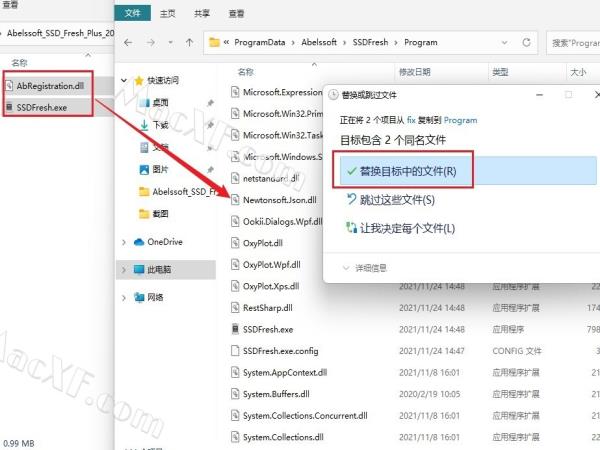The image size is (600, 450).
Task: Expand the 此电脑 tree node
Action: [124, 270]
